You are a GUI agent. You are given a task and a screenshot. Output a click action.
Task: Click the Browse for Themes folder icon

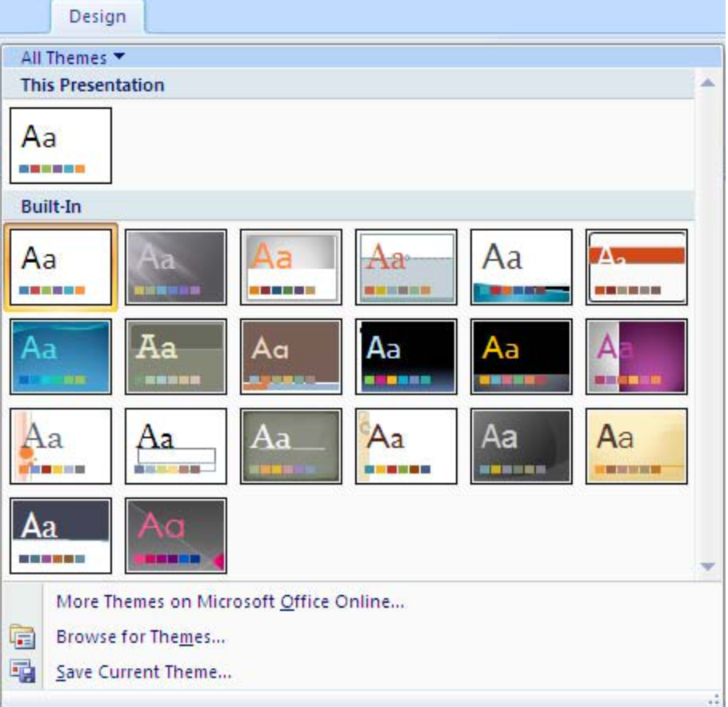[22, 637]
